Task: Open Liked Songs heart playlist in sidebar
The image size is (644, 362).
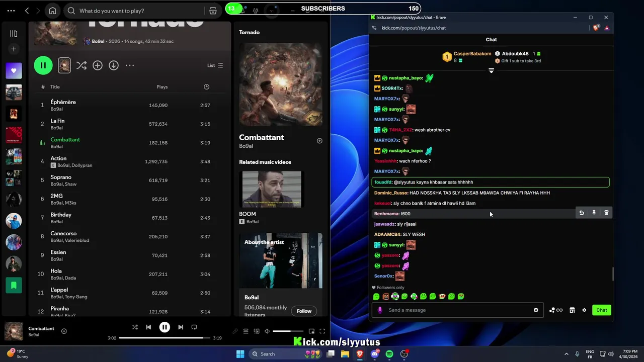Action: point(14,71)
